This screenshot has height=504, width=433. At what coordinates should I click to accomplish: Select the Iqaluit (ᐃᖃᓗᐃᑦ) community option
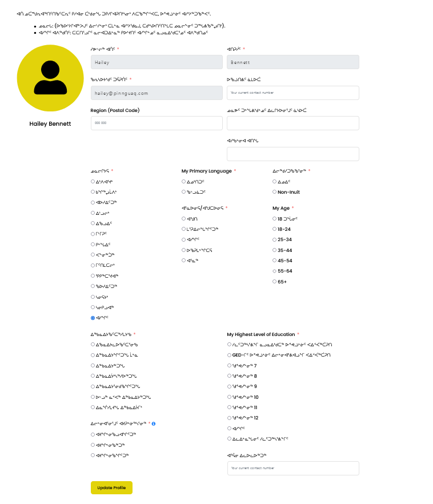(x=93, y=223)
